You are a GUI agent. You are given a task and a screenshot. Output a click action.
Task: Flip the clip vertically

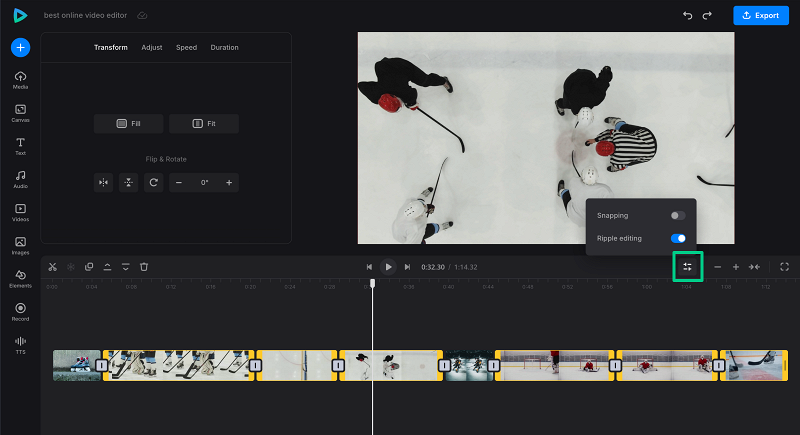pos(129,183)
